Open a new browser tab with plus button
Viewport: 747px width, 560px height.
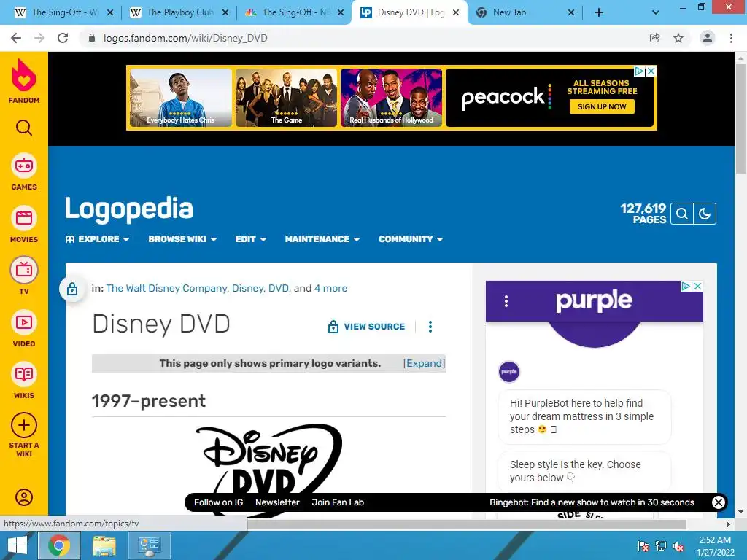[x=599, y=13]
